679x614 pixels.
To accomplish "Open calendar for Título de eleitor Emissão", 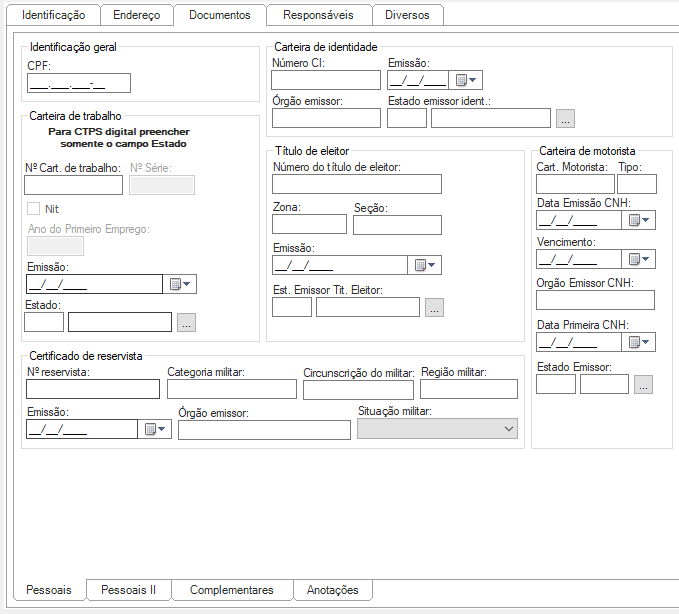I will click(425, 265).
